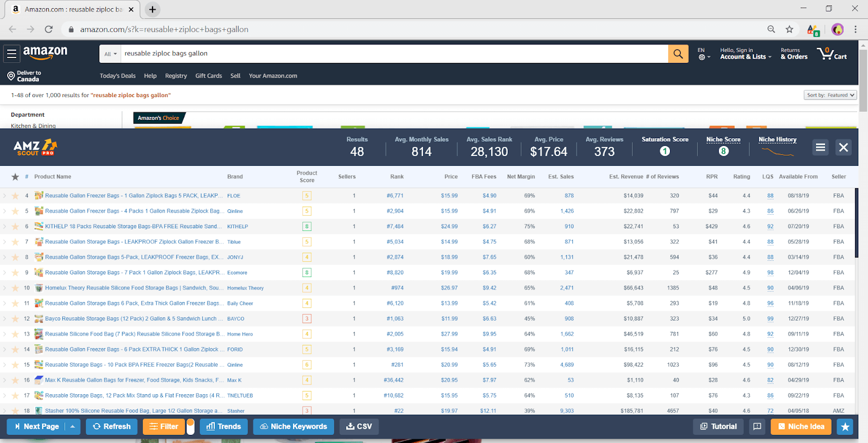Open Your Amazon.com nav item
The image size is (868, 443).
pyautogui.click(x=273, y=76)
